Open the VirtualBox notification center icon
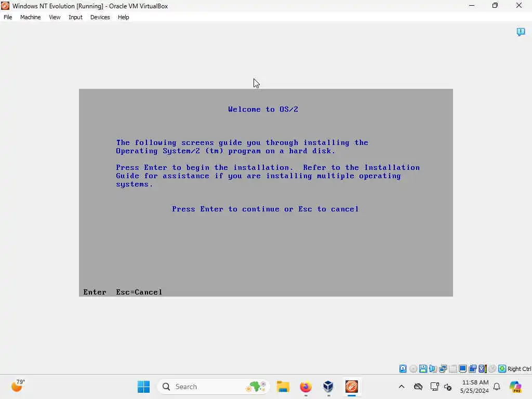532x399 pixels. 521,32
